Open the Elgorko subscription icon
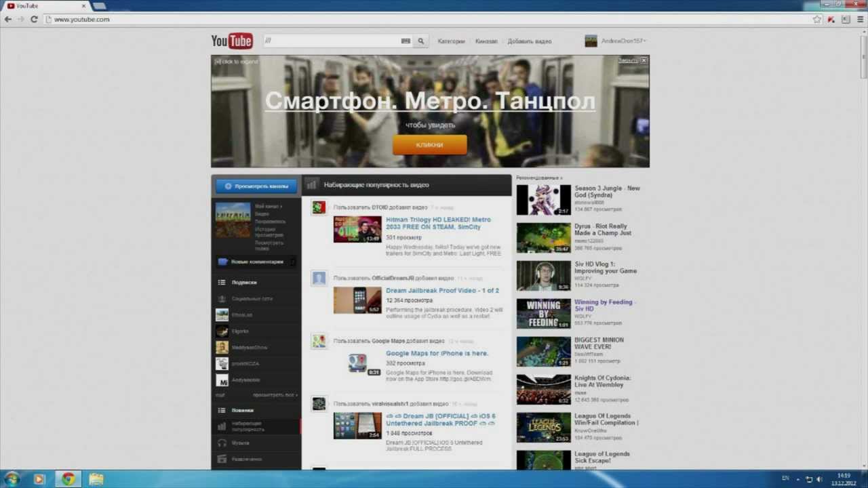Viewport: 868px width, 488px height. (222, 331)
